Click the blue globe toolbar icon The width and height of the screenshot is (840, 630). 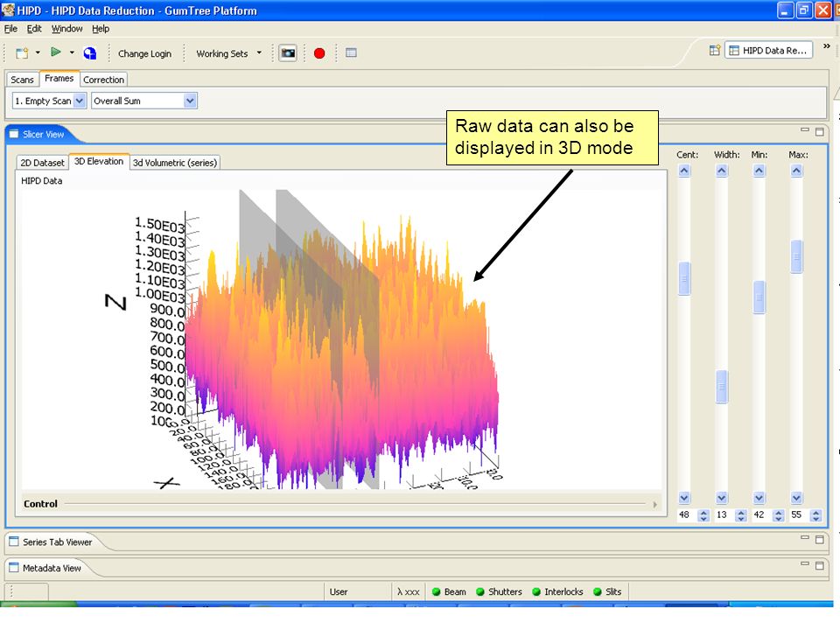[90, 53]
